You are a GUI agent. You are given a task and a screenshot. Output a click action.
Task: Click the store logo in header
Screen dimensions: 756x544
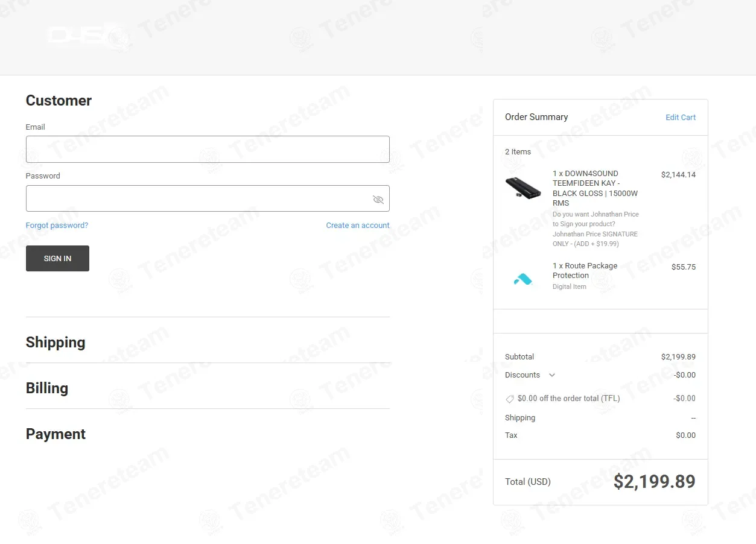80,36
